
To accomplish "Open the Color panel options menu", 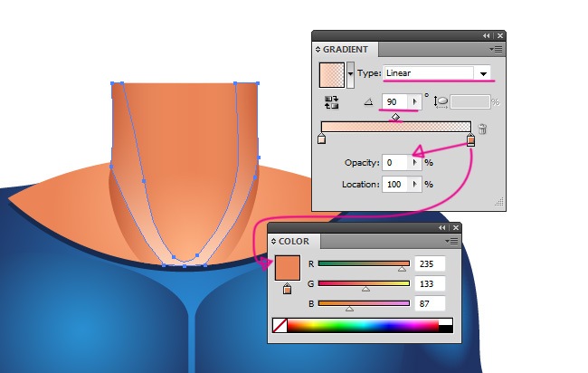I will pos(450,242).
